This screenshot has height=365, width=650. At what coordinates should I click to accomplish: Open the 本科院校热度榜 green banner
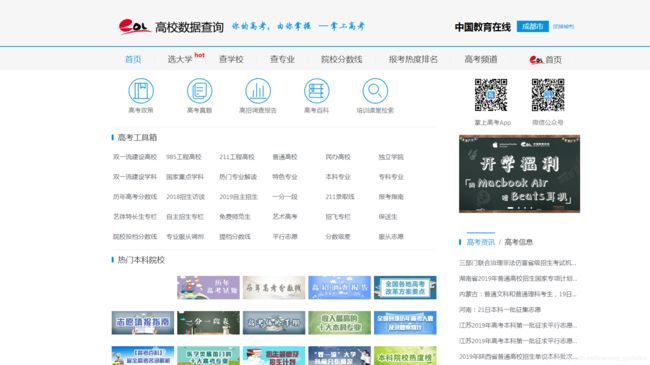pyautogui.click(x=405, y=355)
